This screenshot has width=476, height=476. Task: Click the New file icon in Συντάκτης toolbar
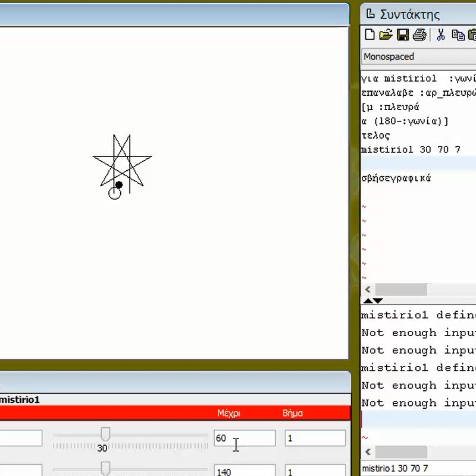point(369,35)
